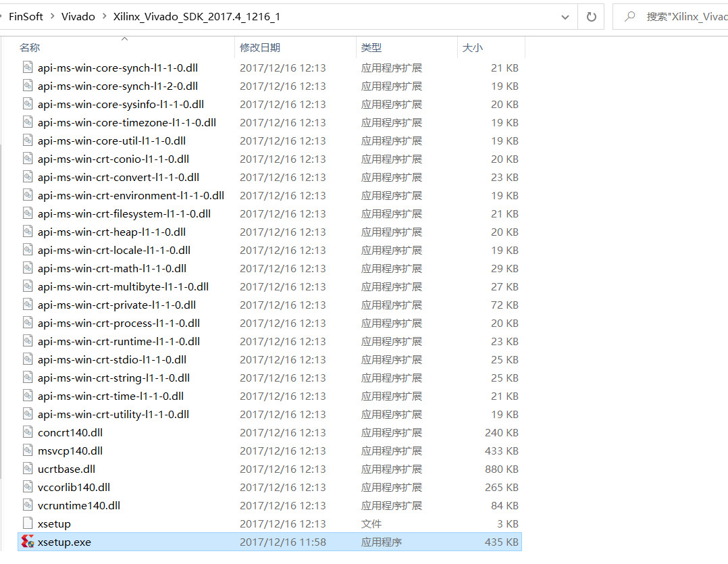Screen dimensions: 728x564
Task: Click the msvcp140.dll file icon
Action: pyautogui.click(x=28, y=451)
